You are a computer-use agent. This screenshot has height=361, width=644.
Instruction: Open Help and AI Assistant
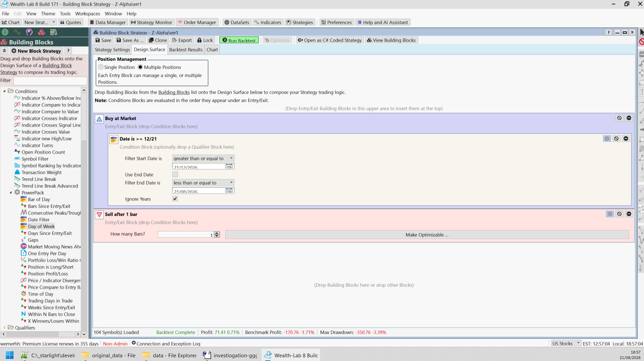tap(383, 22)
